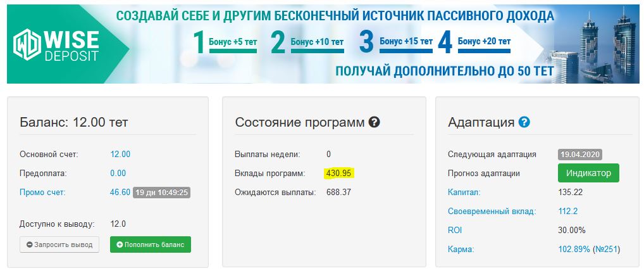Click the №251 ranking link
Screen dimensions: 644x273
click(x=607, y=249)
